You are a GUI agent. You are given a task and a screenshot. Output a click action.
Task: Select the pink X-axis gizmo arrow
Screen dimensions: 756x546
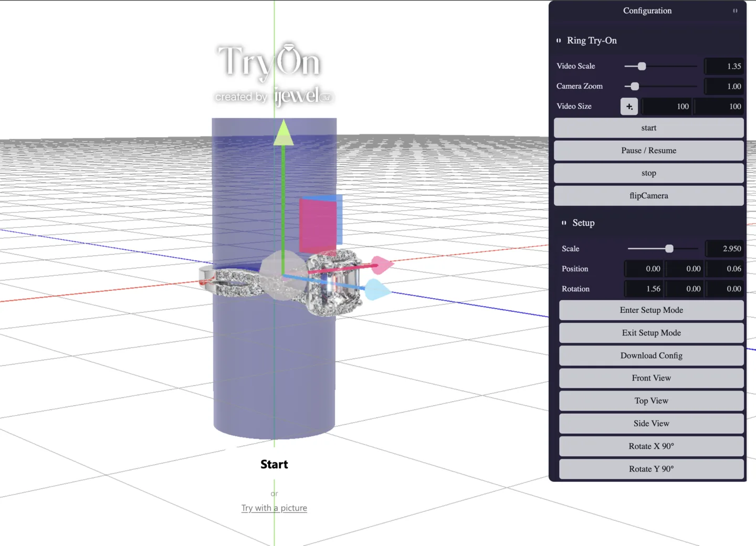[382, 265]
